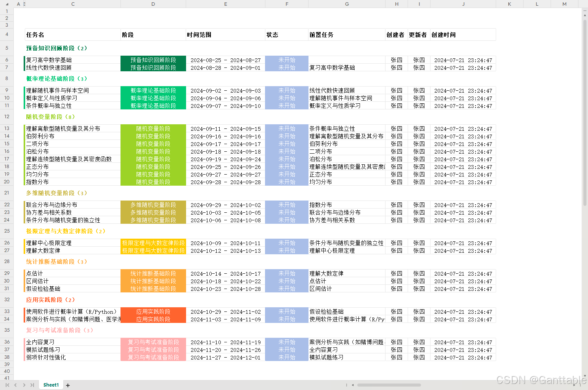Click task cell 假设检验基础 in row 31
This screenshot has height=390, width=588.
point(73,289)
